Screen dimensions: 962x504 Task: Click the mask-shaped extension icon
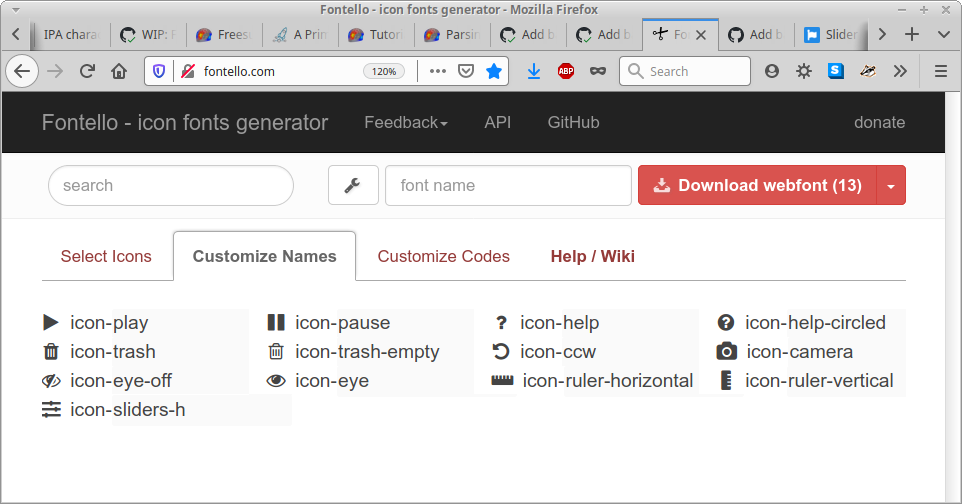point(598,72)
